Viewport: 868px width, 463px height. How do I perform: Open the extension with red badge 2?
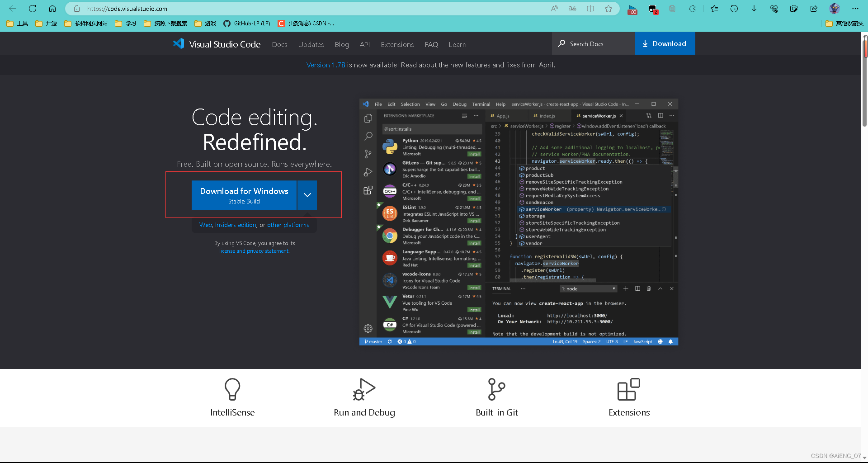pyautogui.click(x=653, y=9)
